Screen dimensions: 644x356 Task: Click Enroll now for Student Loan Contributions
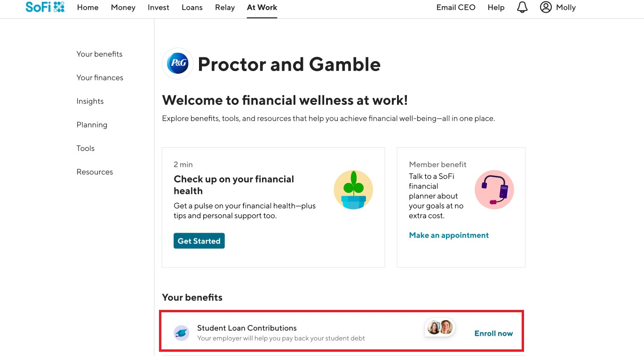click(493, 333)
